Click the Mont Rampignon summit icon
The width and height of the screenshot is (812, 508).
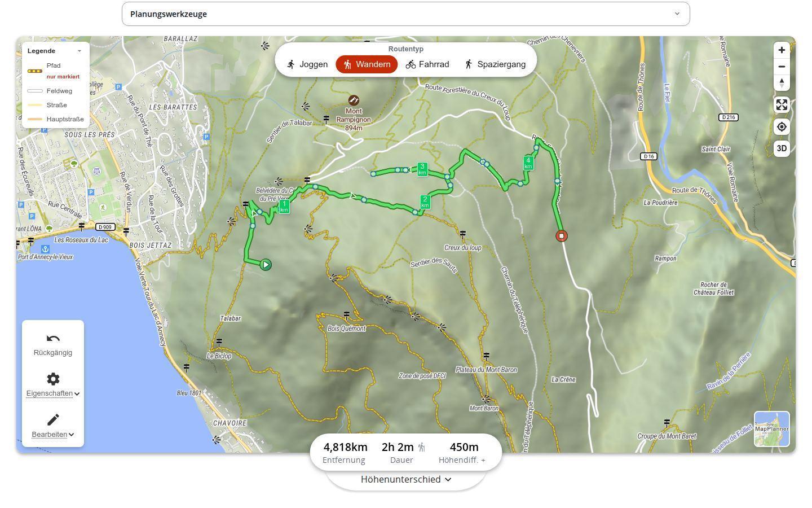point(354,100)
